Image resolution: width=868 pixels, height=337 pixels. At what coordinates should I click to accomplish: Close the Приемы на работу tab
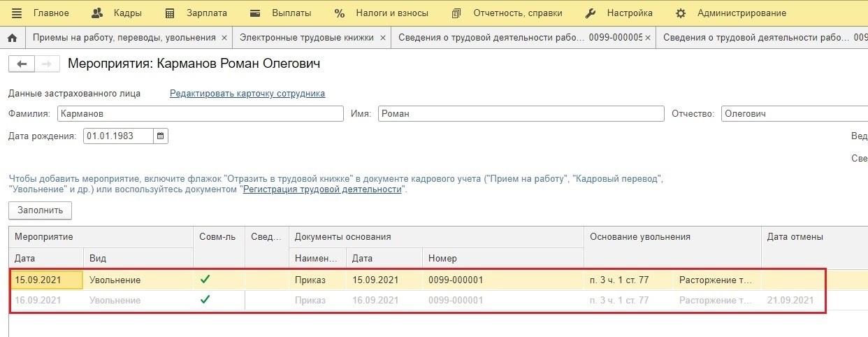[224, 38]
